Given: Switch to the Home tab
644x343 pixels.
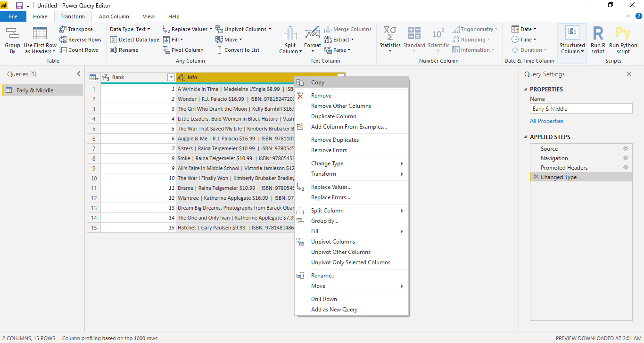Looking at the screenshot, I should pos(40,16).
